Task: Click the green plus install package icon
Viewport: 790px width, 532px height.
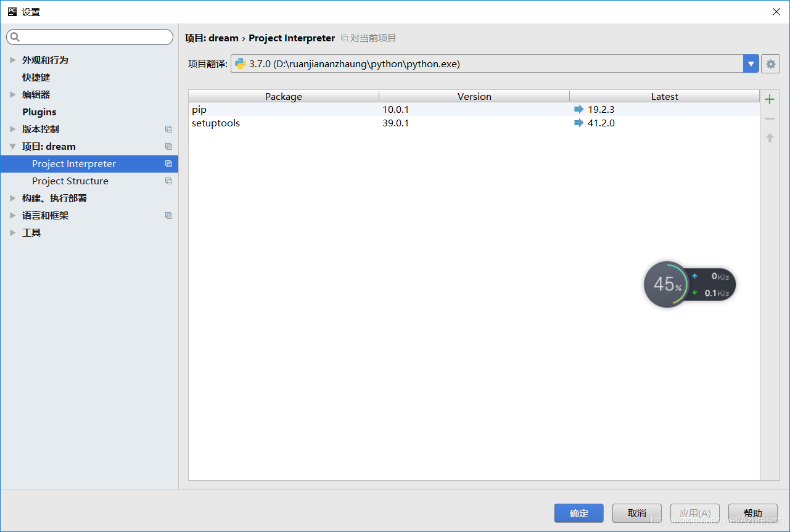Action: pyautogui.click(x=770, y=99)
